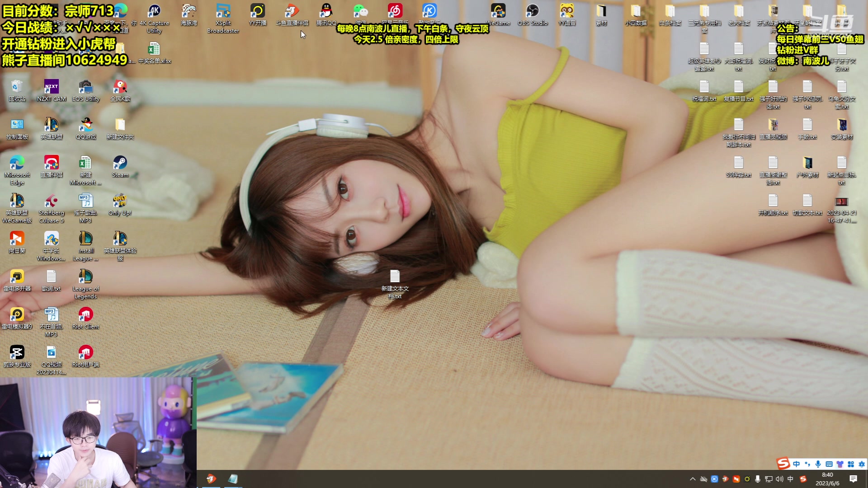The image size is (868, 488).
Task: Open the 直播员视频 folder
Action: click(x=773, y=128)
